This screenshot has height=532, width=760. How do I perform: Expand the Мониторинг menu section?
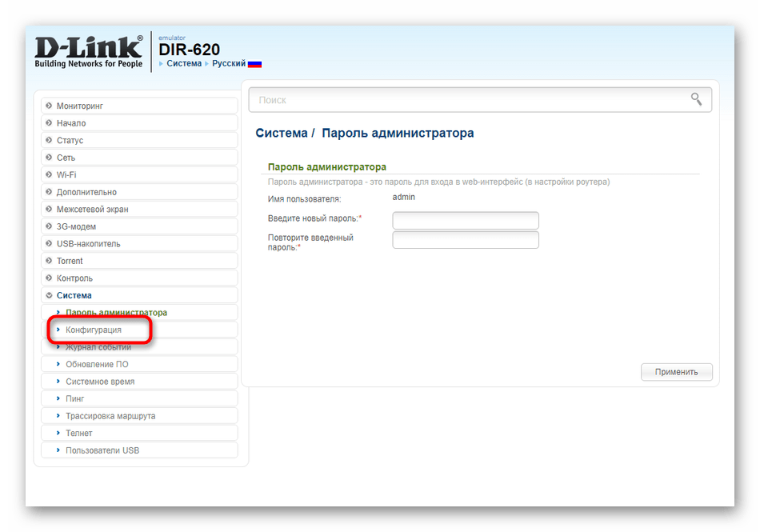click(x=80, y=106)
